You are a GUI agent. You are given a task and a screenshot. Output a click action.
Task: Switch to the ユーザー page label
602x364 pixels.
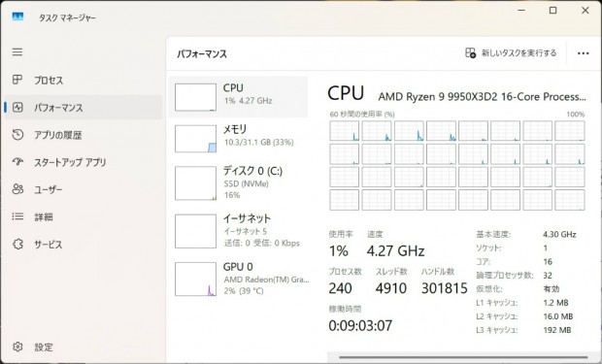48,189
